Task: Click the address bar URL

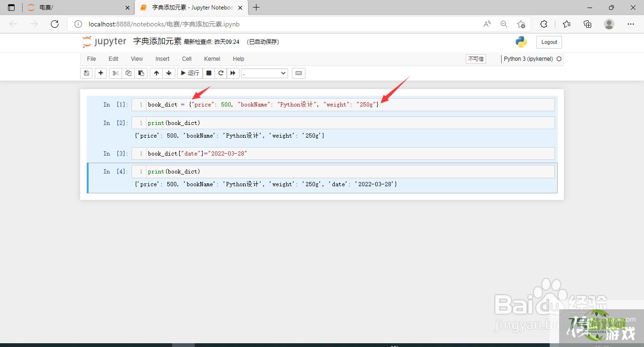Action: point(164,24)
